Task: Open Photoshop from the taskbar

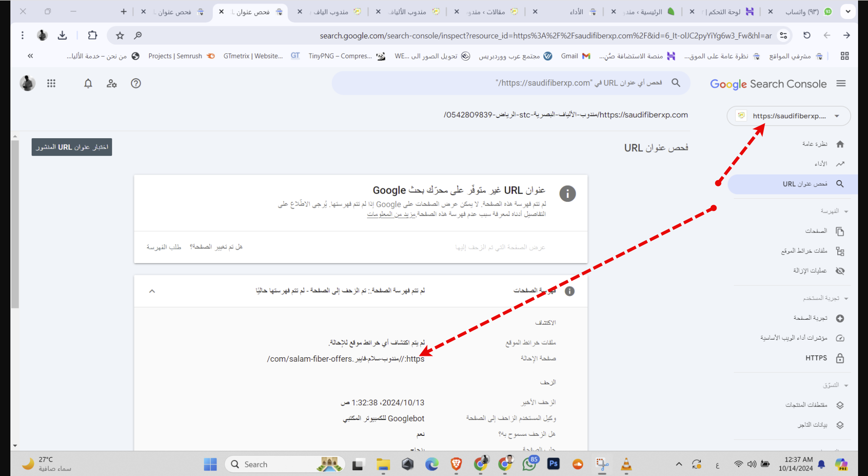Action: click(553, 464)
